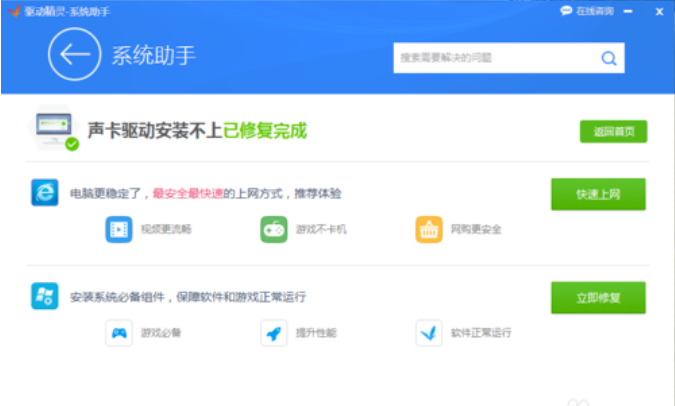
Task: Click the back arrow beside 系统助手
Action: tap(74, 55)
